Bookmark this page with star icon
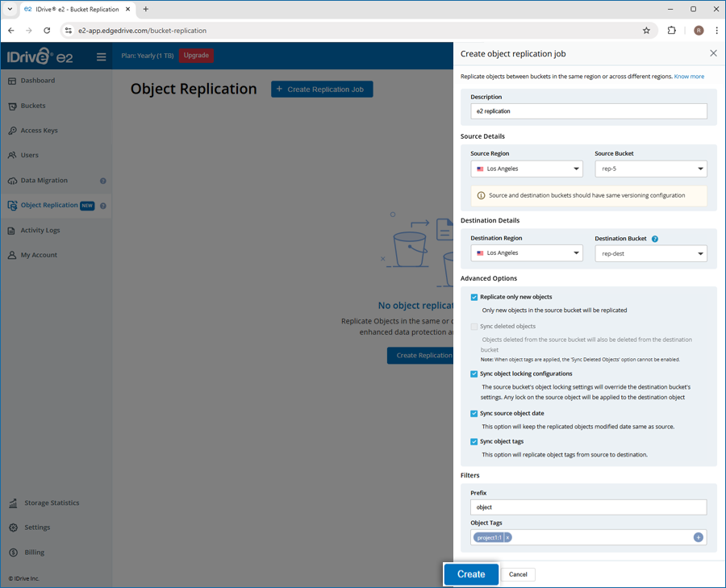The width and height of the screenshot is (726, 588). pos(646,31)
